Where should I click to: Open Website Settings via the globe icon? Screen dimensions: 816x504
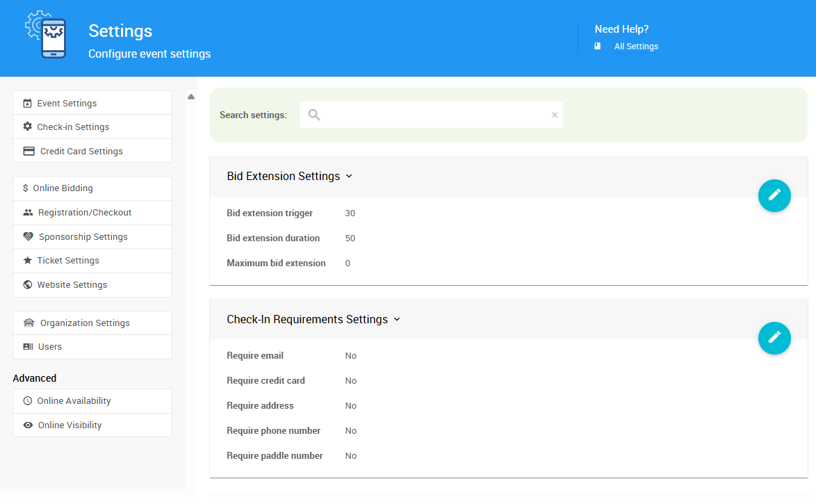click(x=26, y=284)
